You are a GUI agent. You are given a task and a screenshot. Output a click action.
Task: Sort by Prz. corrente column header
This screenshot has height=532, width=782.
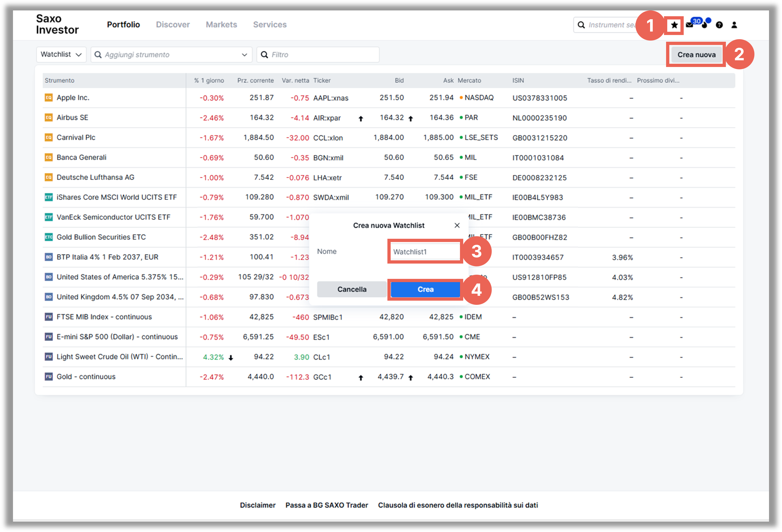(x=255, y=80)
